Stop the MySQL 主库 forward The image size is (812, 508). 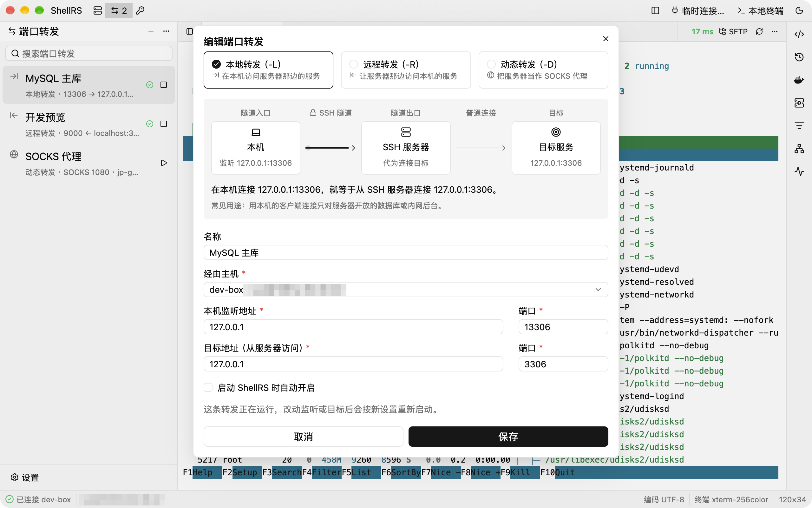pos(164,85)
